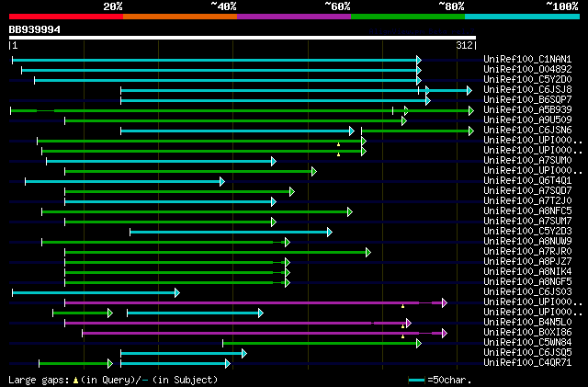The width and height of the screenshot is (588, 387).
Task: Select the UniRef100_C6JSQ5 label
Action: tap(527, 353)
